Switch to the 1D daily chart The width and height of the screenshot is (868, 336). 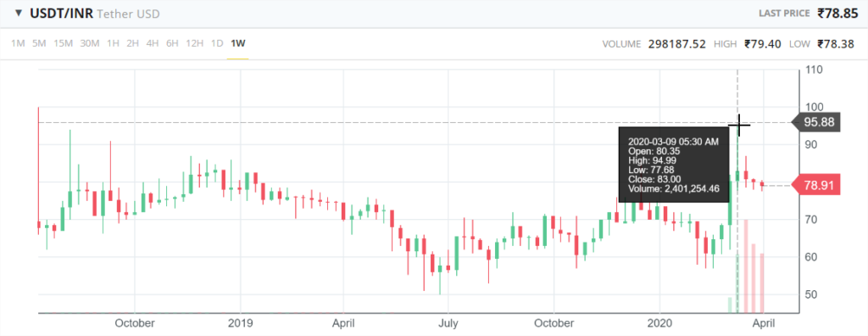pos(217,43)
